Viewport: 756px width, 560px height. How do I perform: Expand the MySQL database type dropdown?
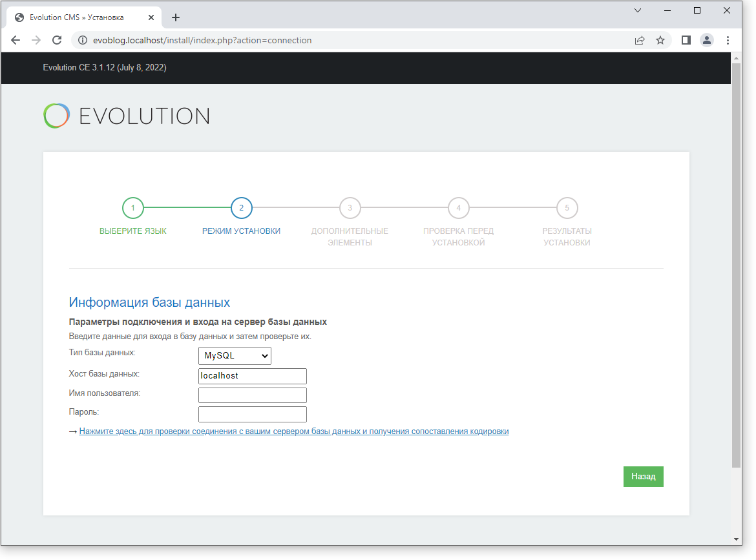pyautogui.click(x=235, y=356)
